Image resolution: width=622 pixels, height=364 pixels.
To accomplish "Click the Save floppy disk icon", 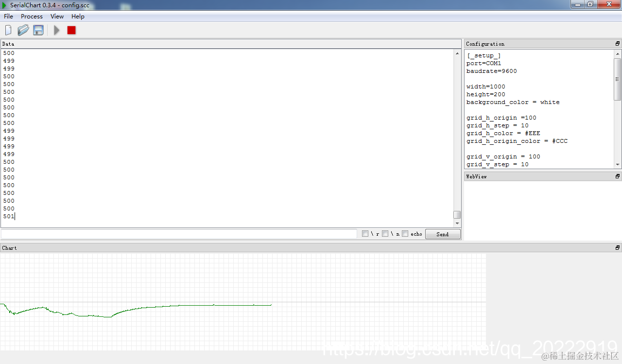I will pyautogui.click(x=38, y=30).
